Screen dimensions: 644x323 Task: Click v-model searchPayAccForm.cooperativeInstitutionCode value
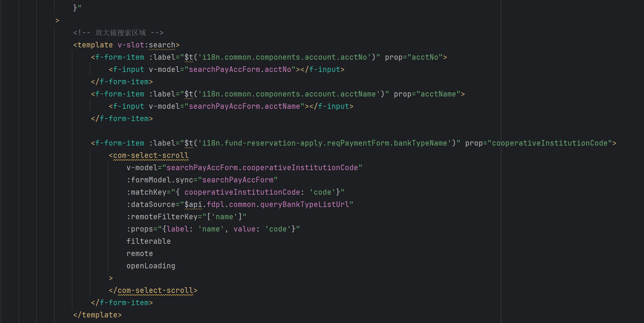(x=262, y=168)
